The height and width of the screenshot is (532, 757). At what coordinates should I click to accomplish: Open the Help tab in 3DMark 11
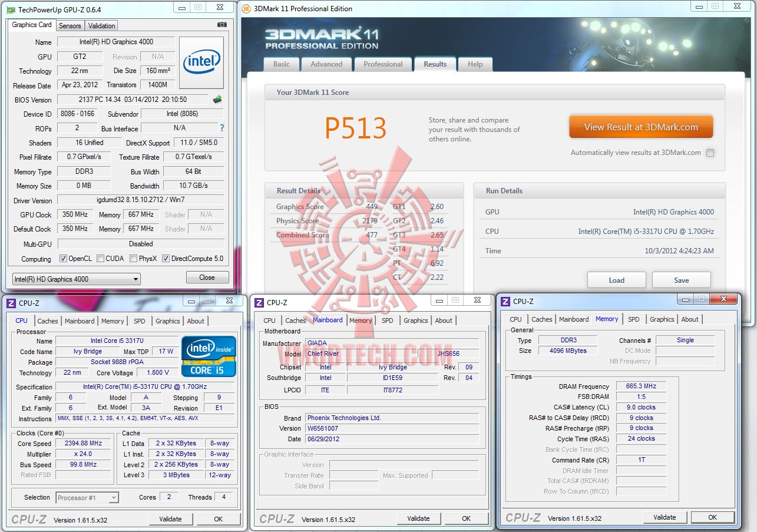475,64
